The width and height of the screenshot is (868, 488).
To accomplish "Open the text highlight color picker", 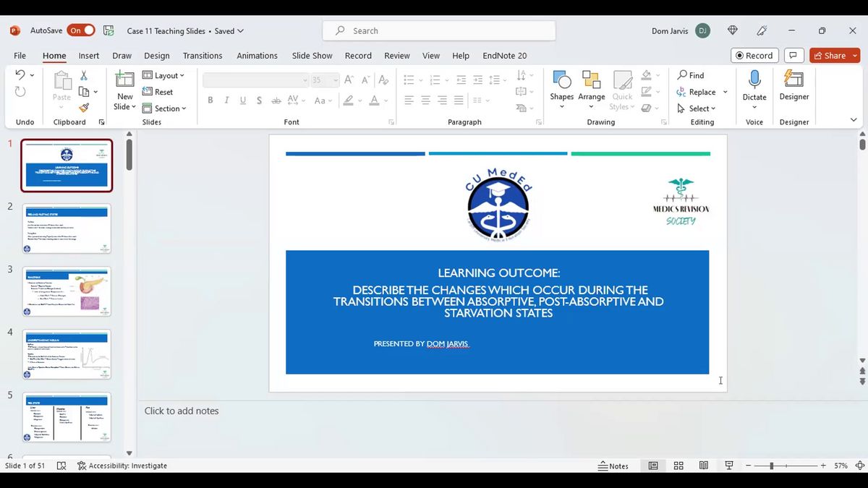I will 360,101.
